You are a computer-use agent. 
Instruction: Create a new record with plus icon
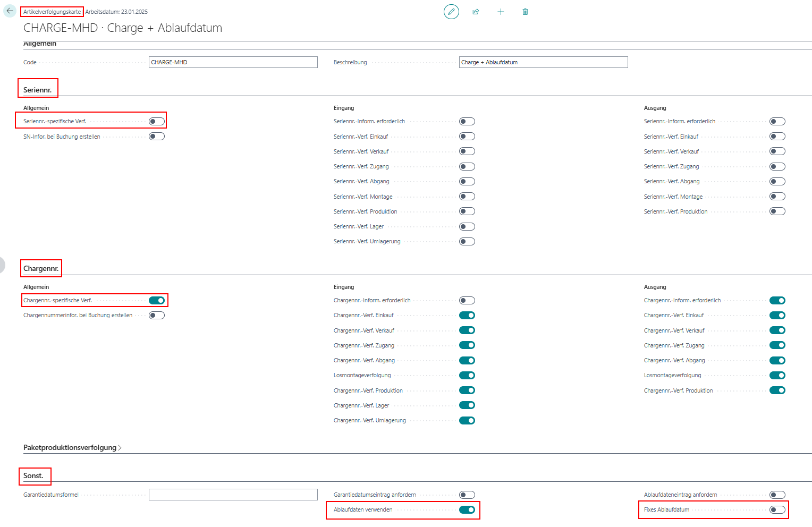[501, 12]
